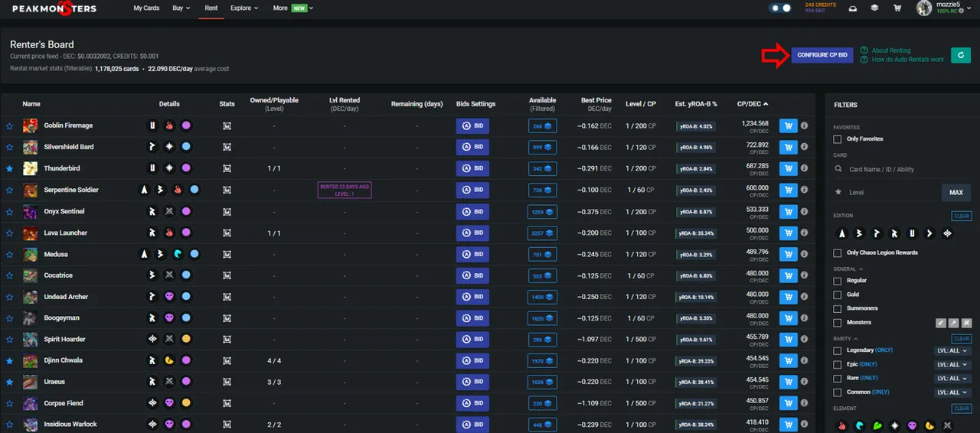This screenshot has height=433, width=980.
Task: Unfavorite Thunderbird using its star icon
Action: 10,168
